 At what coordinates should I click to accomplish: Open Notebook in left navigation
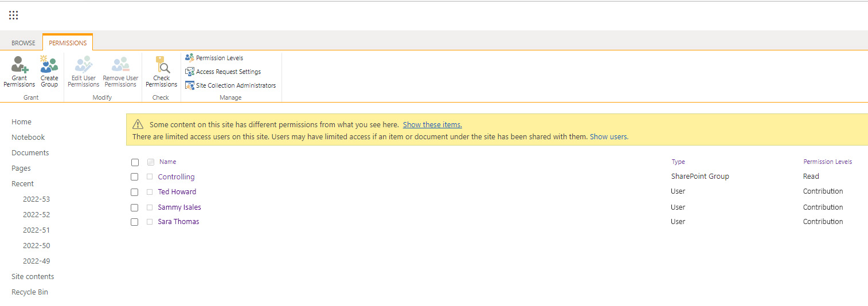tap(28, 138)
